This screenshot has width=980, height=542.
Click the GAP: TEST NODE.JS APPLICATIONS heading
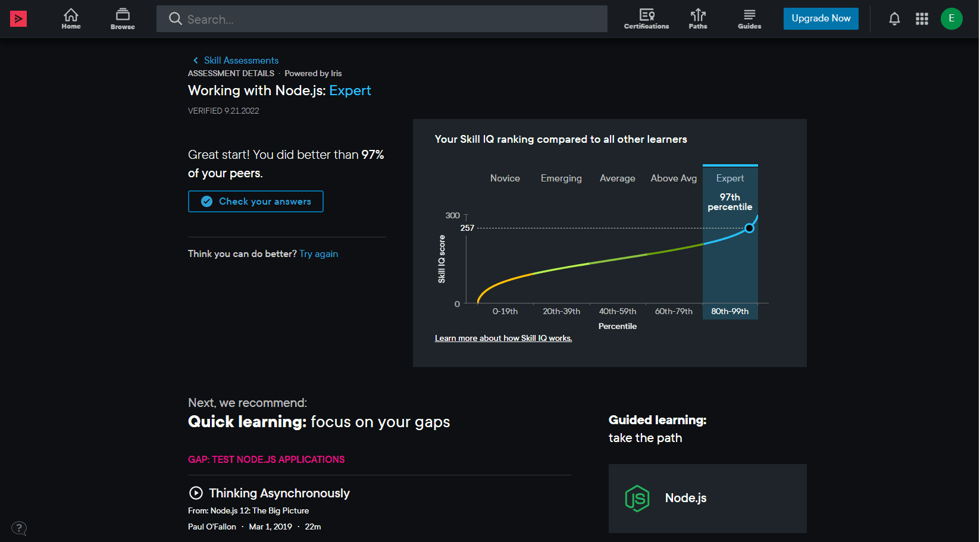point(266,459)
